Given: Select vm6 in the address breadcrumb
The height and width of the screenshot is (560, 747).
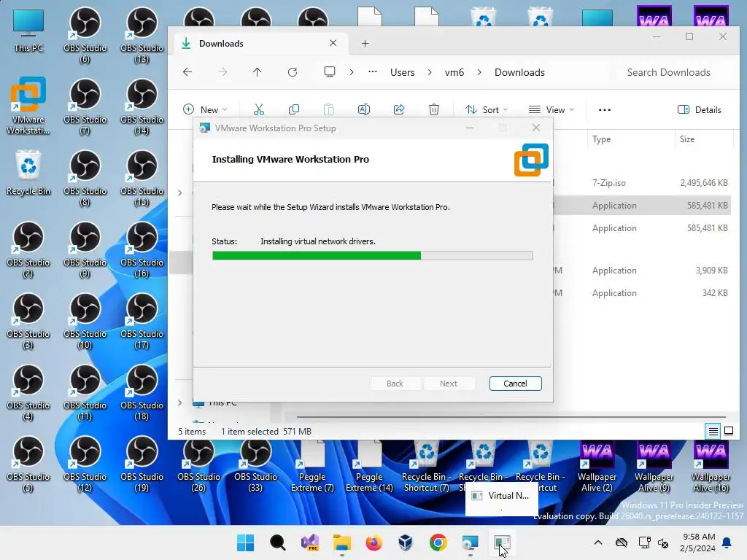Looking at the screenshot, I should 454,72.
